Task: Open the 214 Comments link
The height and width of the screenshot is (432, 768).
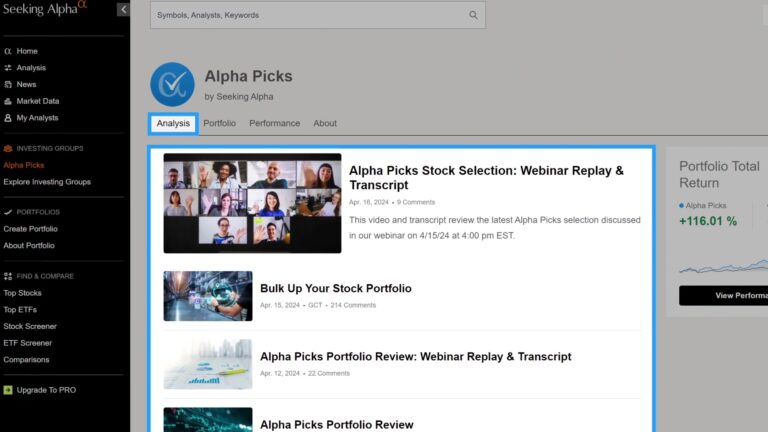Action: 353,305
